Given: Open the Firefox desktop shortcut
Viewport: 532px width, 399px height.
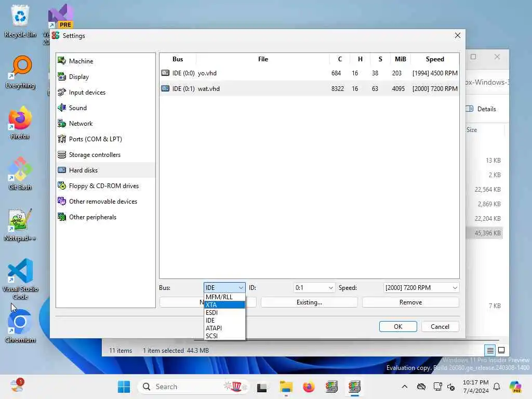Looking at the screenshot, I should click(x=20, y=123).
